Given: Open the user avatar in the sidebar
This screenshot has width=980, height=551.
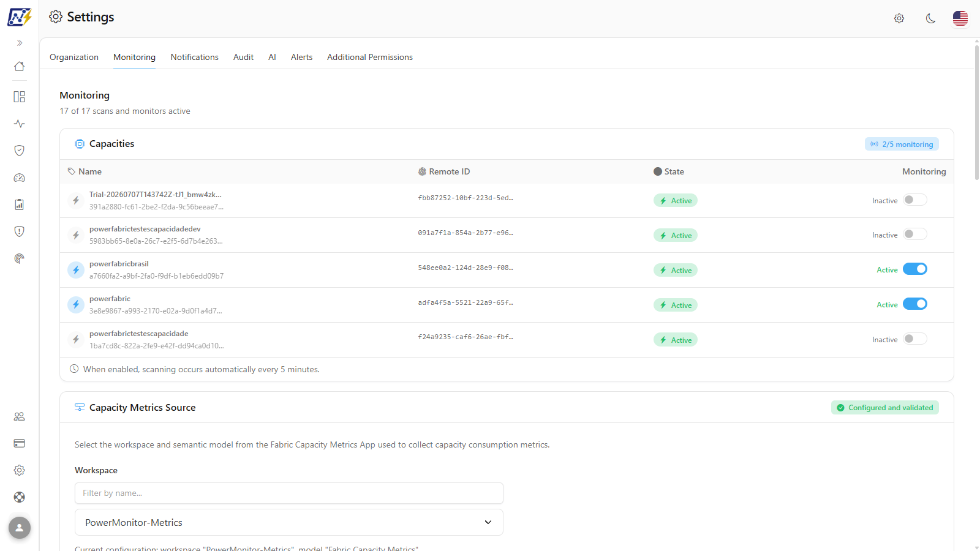Looking at the screenshot, I should pyautogui.click(x=20, y=528).
